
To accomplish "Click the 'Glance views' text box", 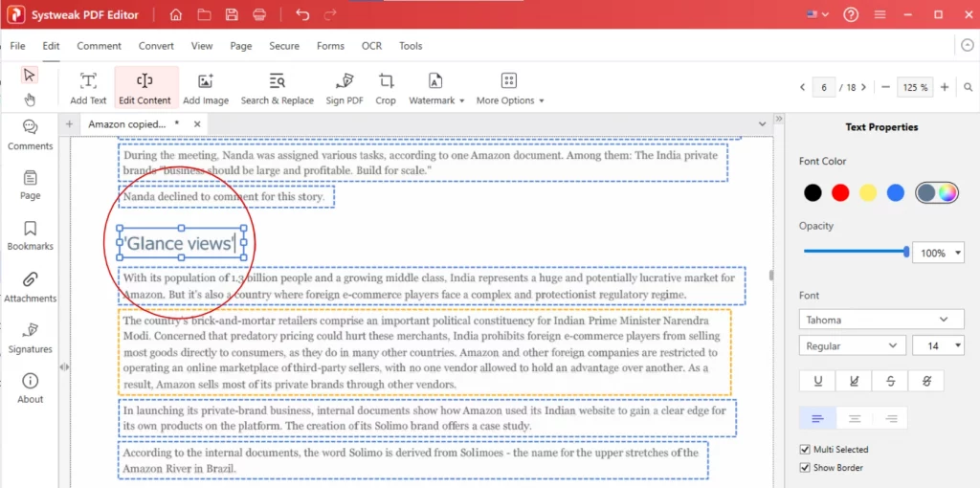I will [181, 243].
